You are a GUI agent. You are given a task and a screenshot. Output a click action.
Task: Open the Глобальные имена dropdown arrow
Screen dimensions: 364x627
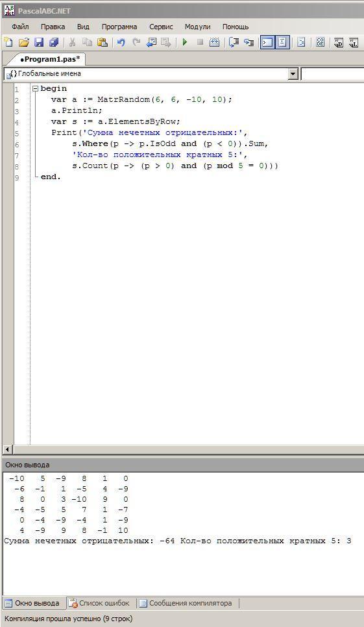click(293, 73)
